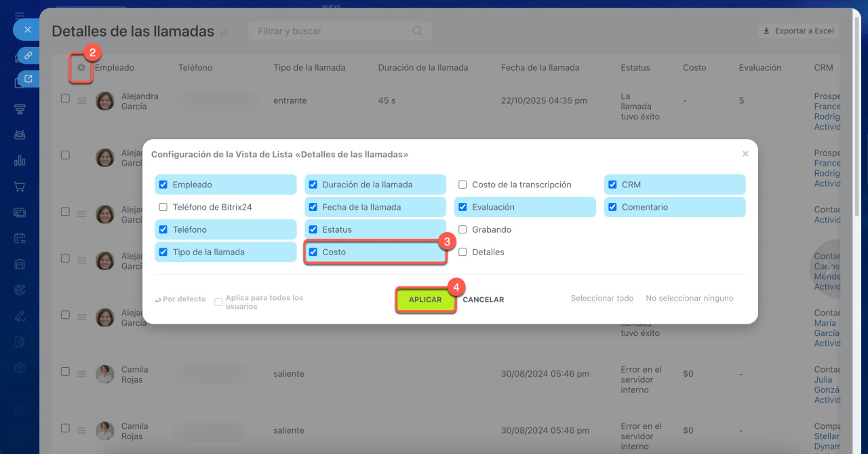
Task: Click the shopping cart icon in sidebar
Action: click(x=20, y=187)
